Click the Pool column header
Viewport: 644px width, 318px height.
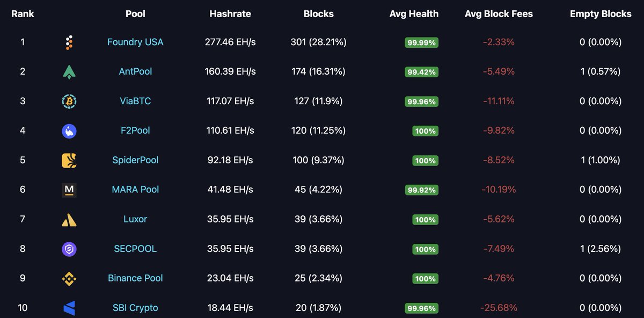tap(135, 14)
